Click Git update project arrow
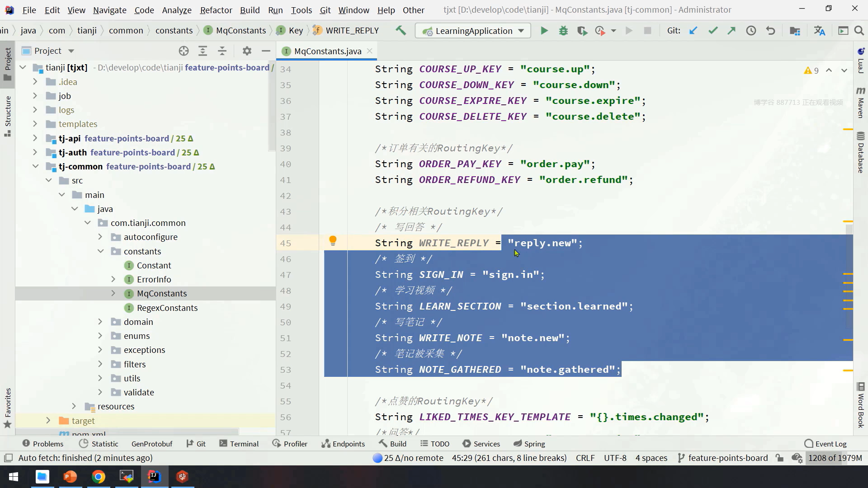 coord(693,31)
